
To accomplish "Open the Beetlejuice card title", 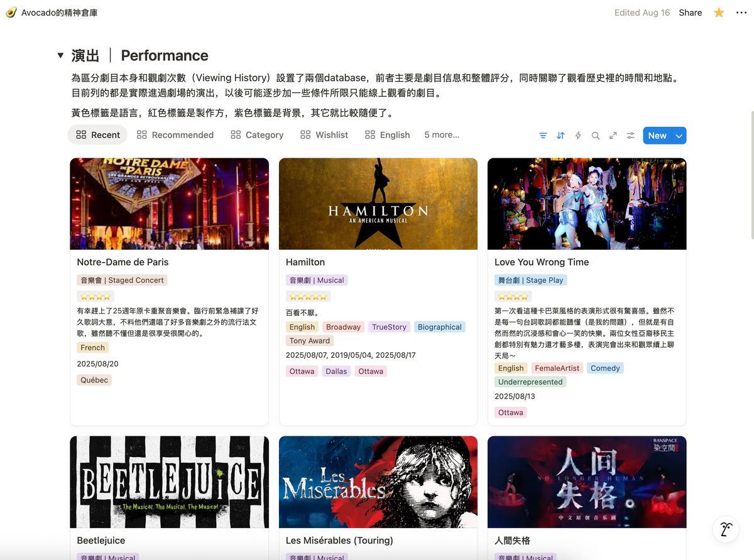I will [x=101, y=541].
